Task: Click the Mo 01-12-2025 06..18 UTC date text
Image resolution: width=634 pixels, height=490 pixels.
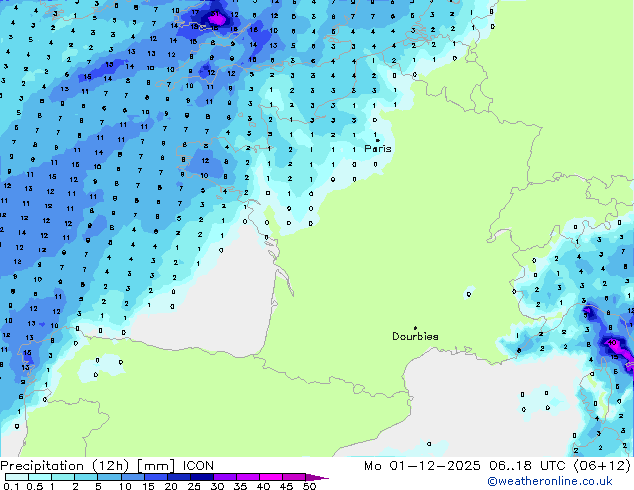Action: click(464, 466)
